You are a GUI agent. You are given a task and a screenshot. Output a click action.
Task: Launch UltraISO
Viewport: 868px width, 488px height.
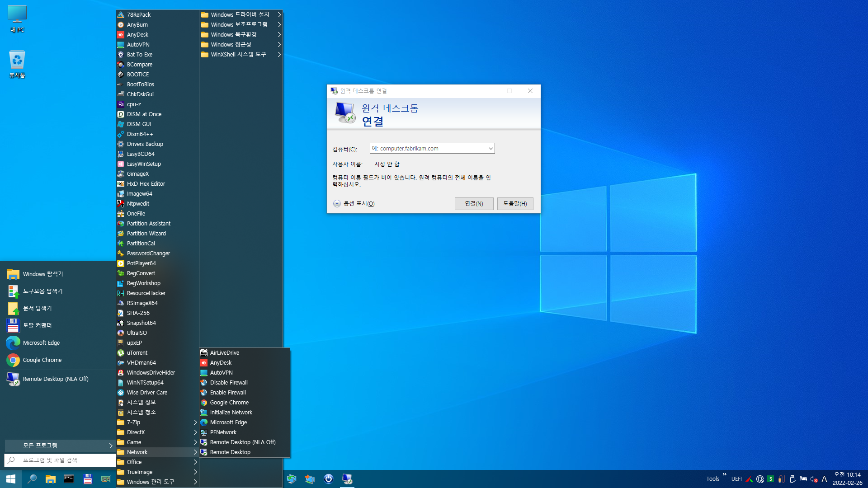point(157,333)
